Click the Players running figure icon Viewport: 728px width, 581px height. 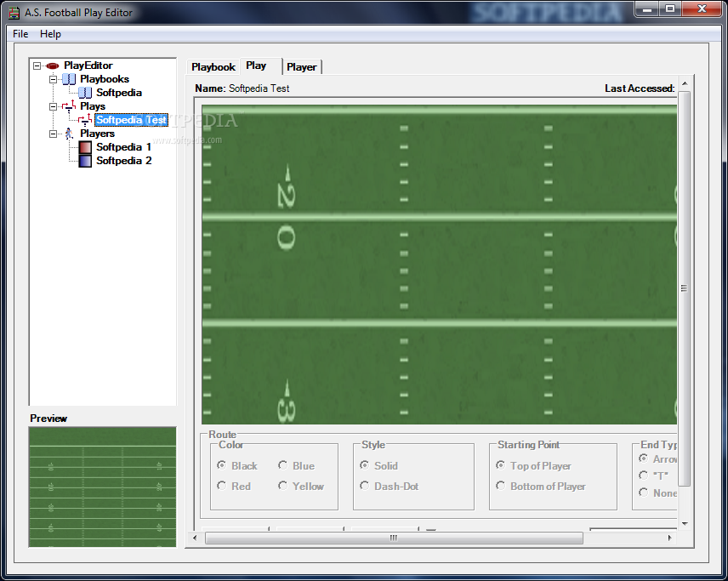69,134
